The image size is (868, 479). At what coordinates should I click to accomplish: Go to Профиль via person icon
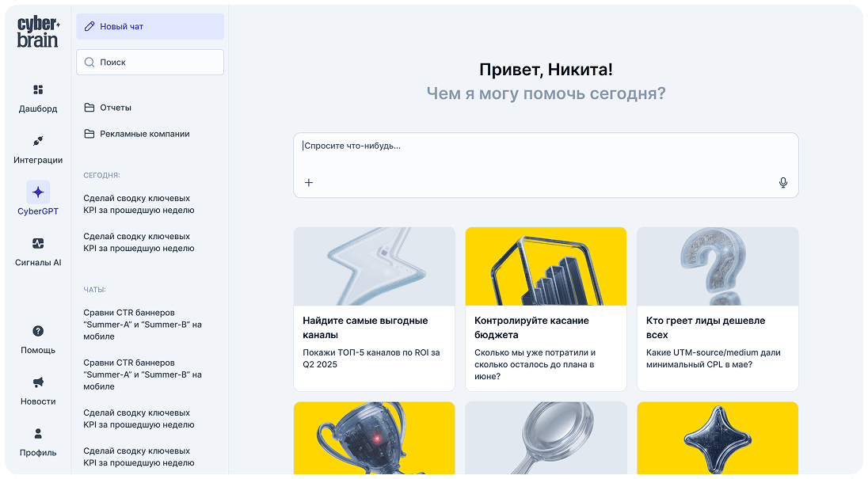pos(38,434)
